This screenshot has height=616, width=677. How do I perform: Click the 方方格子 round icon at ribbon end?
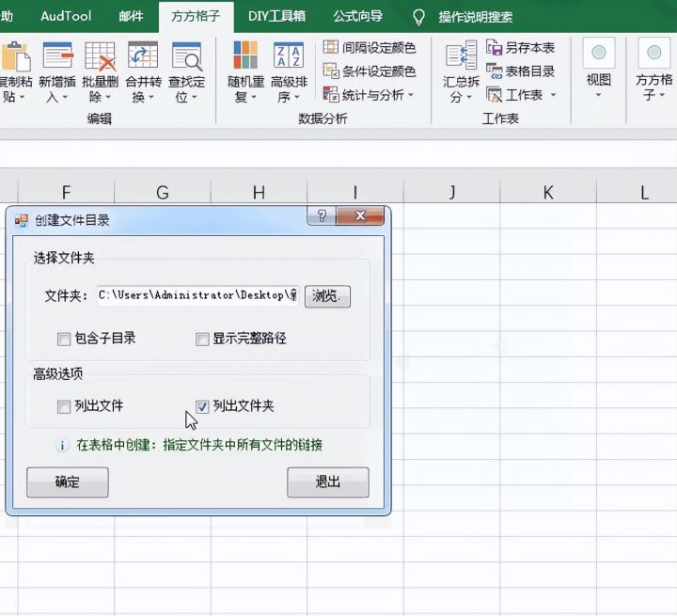[x=654, y=53]
